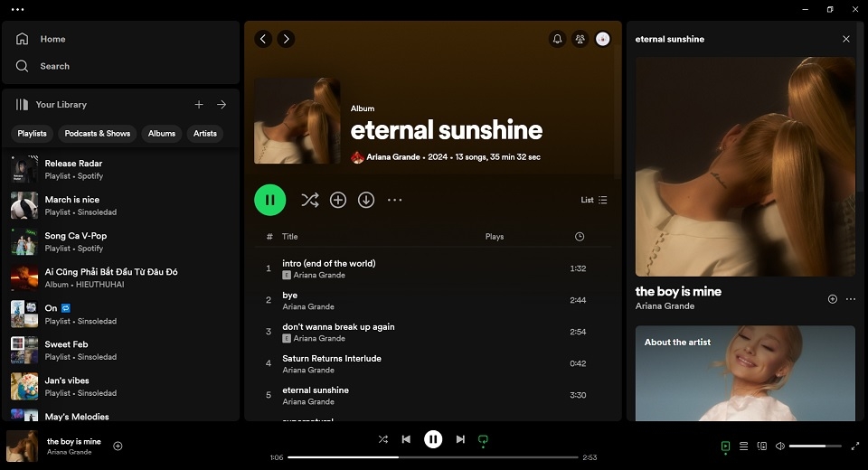Open more options in Now Playing panel
Screen dimensions: 868x470
click(851, 299)
